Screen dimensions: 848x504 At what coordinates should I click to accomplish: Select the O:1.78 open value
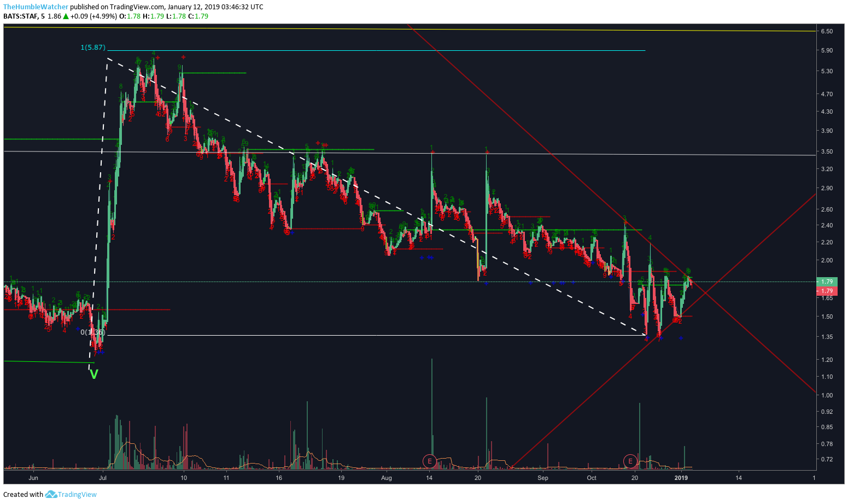click(130, 16)
